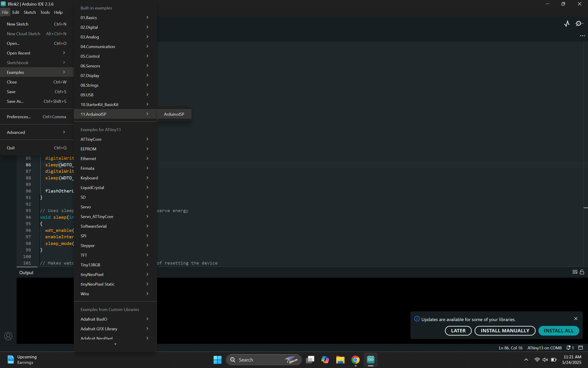Select Close in the File menu
This screenshot has width=588, height=368.
pyautogui.click(x=37, y=82)
